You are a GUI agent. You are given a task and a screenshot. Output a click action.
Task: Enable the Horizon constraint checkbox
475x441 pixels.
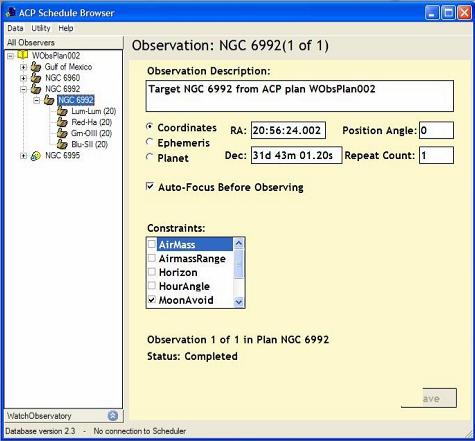point(152,272)
